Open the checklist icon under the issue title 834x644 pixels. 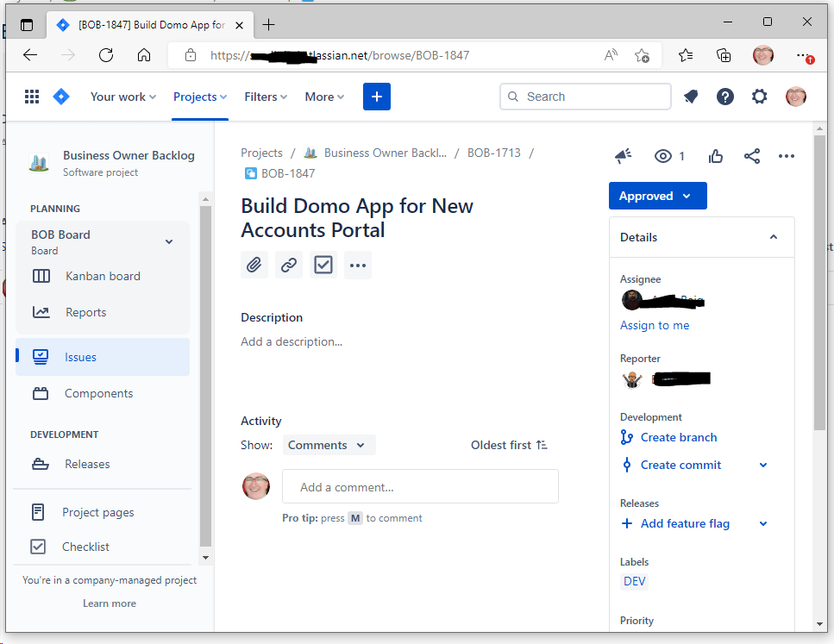click(323, 265)
